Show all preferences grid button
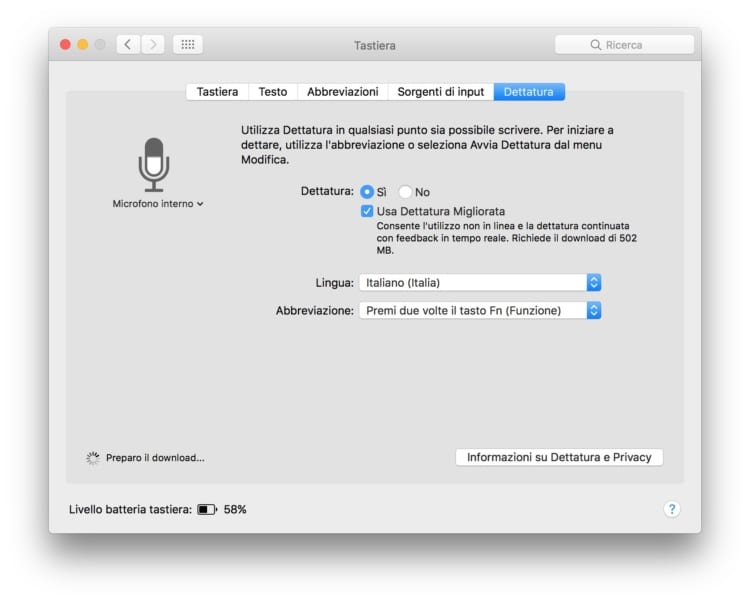 [188, 44]
